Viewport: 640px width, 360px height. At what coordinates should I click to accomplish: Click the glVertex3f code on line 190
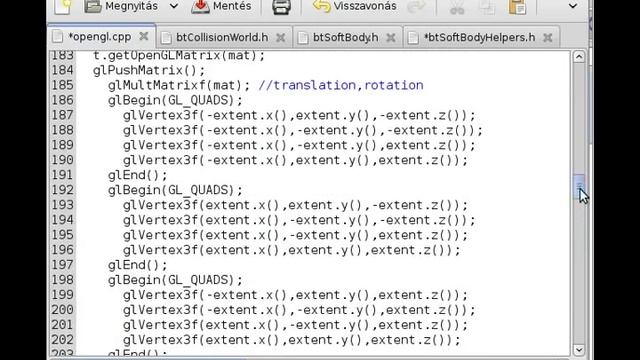(x=296, y=160)
